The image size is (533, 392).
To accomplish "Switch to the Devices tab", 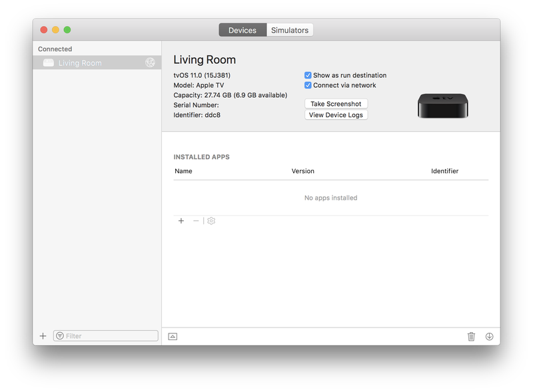I will (x=243, y=30).
